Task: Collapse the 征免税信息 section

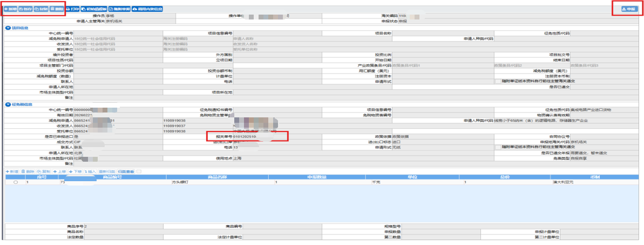Action: click(x=8, y=104)
